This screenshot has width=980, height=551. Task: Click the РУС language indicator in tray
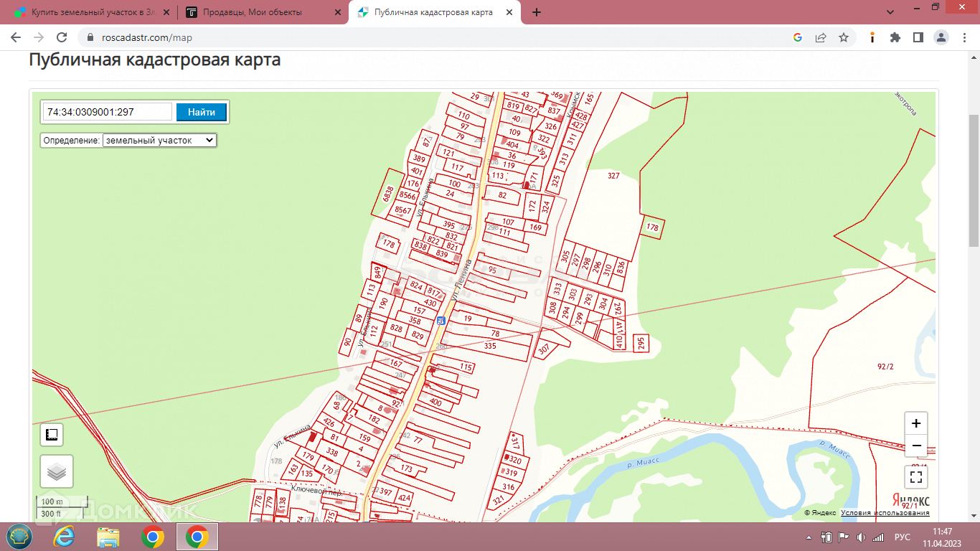(902, 537)
